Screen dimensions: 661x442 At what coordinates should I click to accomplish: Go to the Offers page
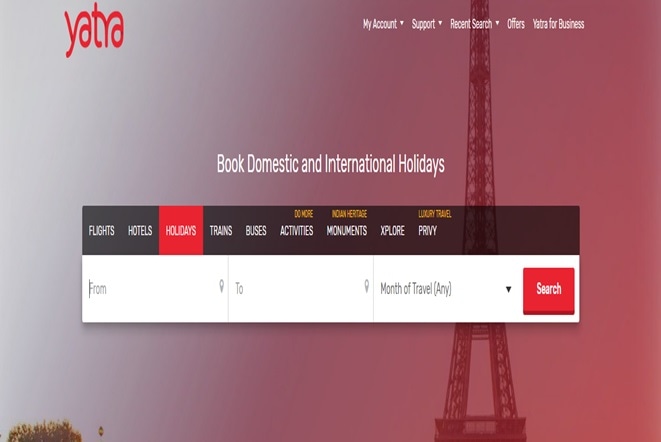tap(515, 24)
